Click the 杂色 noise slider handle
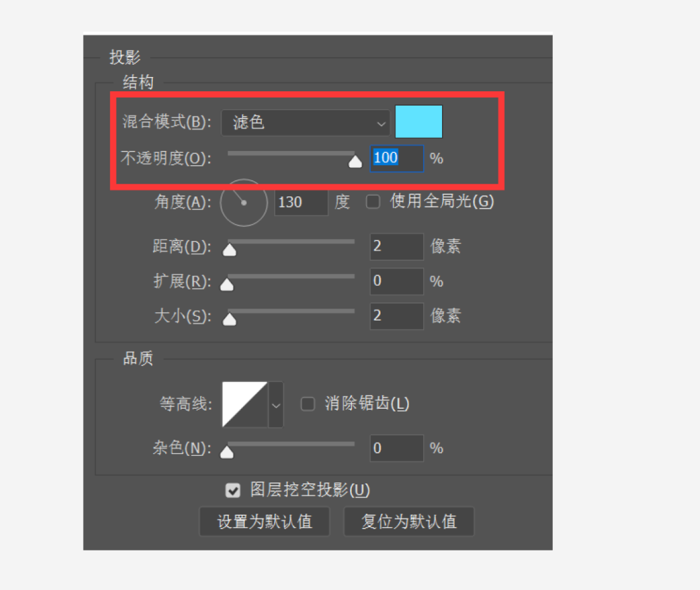 227,451
